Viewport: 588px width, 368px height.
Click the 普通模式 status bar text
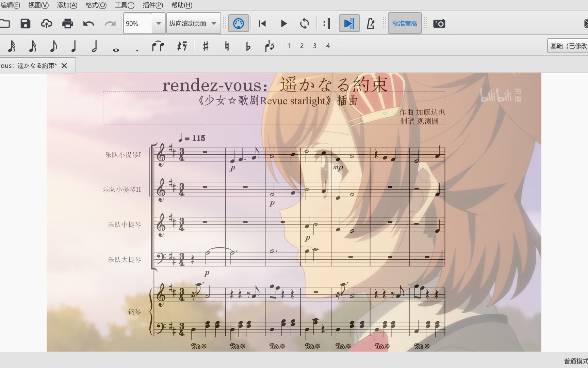pyautogui.click(x=576, y=361)
